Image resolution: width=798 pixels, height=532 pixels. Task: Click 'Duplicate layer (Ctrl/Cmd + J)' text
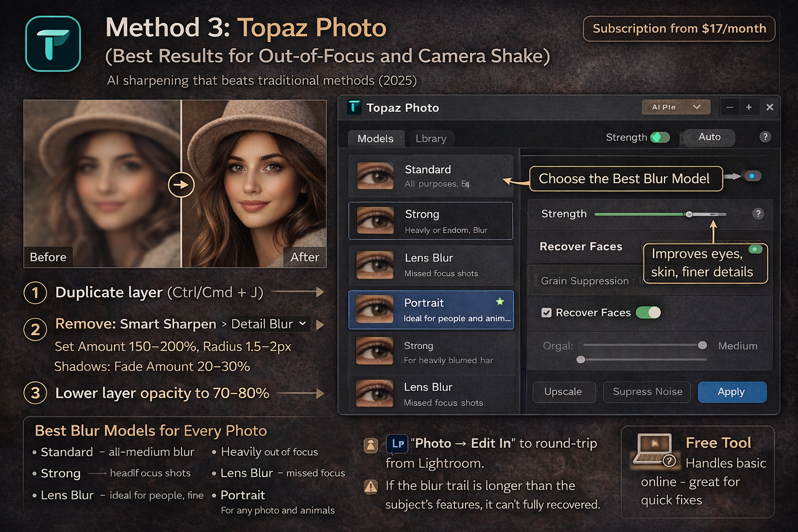coord(159,292)
